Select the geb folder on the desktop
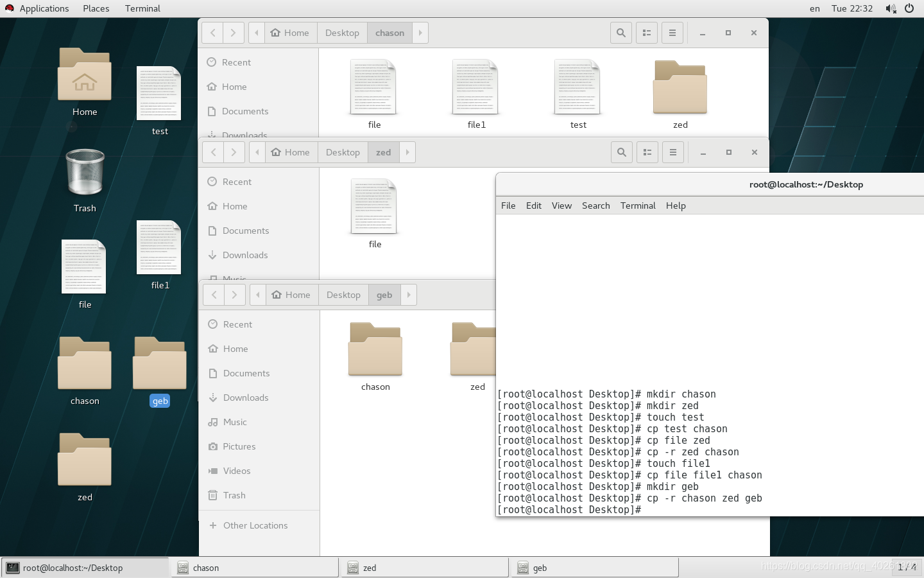The width and height of the screenshot is (924, 578). [x=160, y=363]
